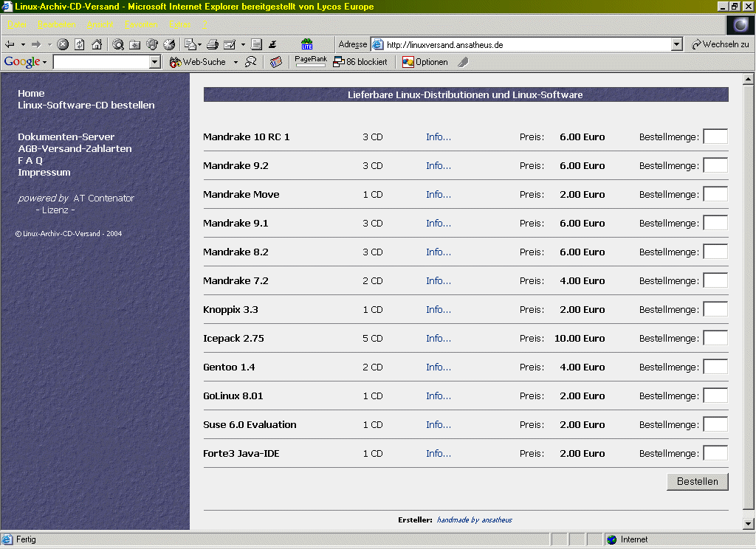Go to the browser Home page
Image resolution: width=756 pixels, height=549 pixels.
[97, 44]
